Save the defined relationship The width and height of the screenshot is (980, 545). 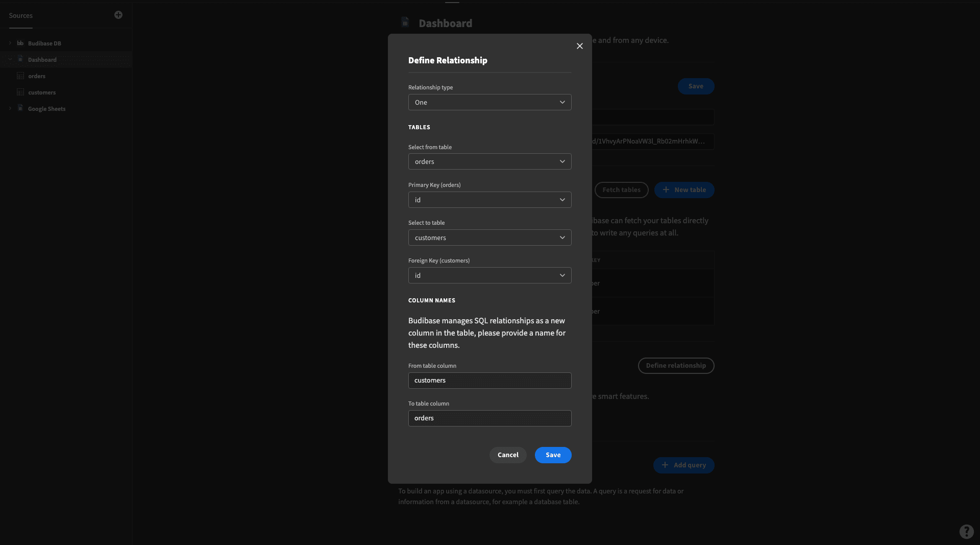click(553, 455)
